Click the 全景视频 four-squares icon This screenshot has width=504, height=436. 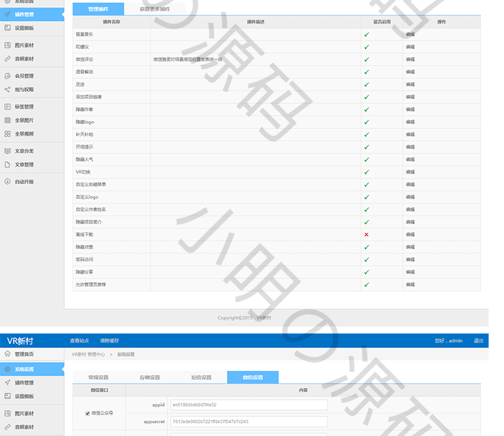[8, 134]
